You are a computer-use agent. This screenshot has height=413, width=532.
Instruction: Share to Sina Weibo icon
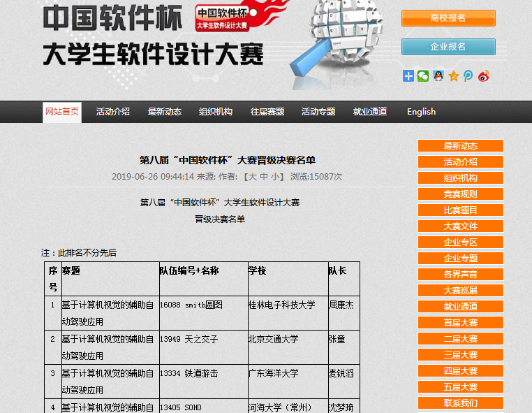484,76
